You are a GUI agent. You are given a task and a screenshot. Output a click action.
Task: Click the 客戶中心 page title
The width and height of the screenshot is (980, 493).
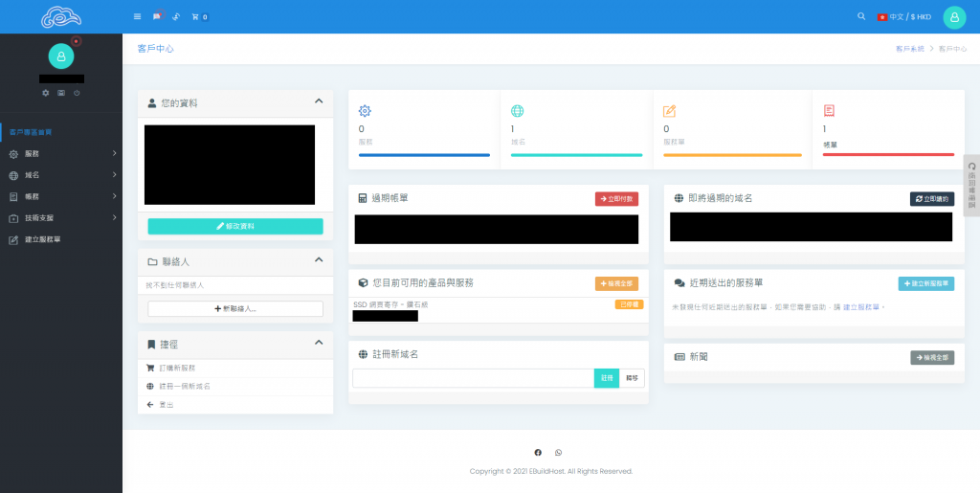click(x=156, y=48)
